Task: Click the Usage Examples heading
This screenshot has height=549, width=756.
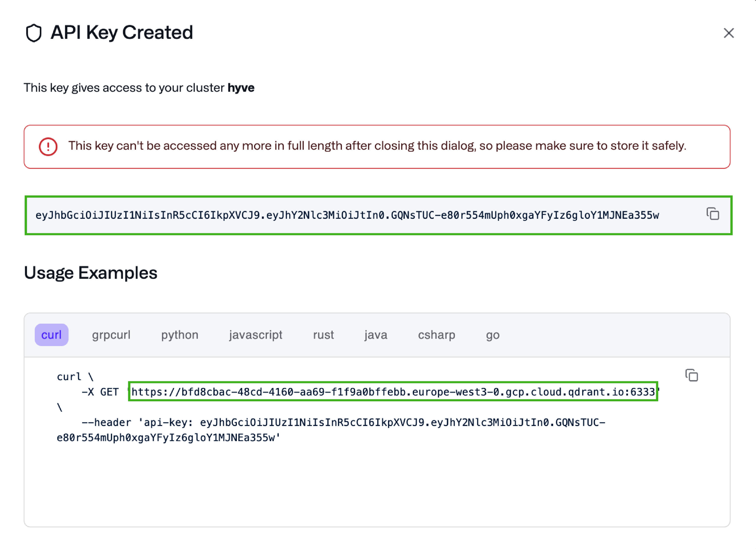Action: [x=91, y=273]
